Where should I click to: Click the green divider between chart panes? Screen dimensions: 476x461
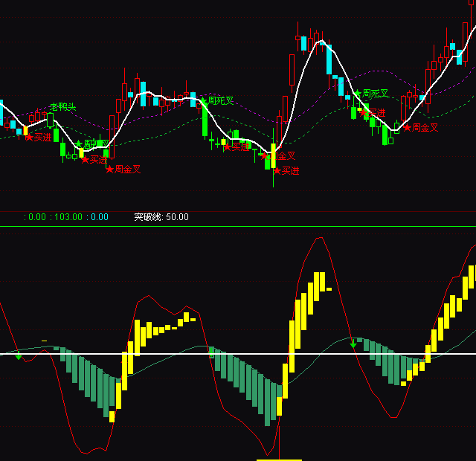click(x=238, y=227)
